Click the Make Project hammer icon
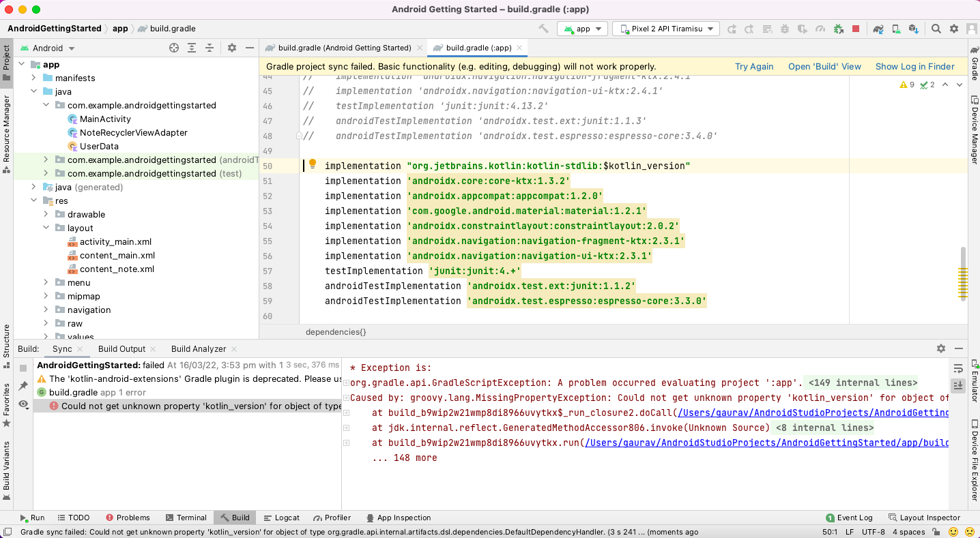This screenshot has height=538, width=980. tap(543, 29)
